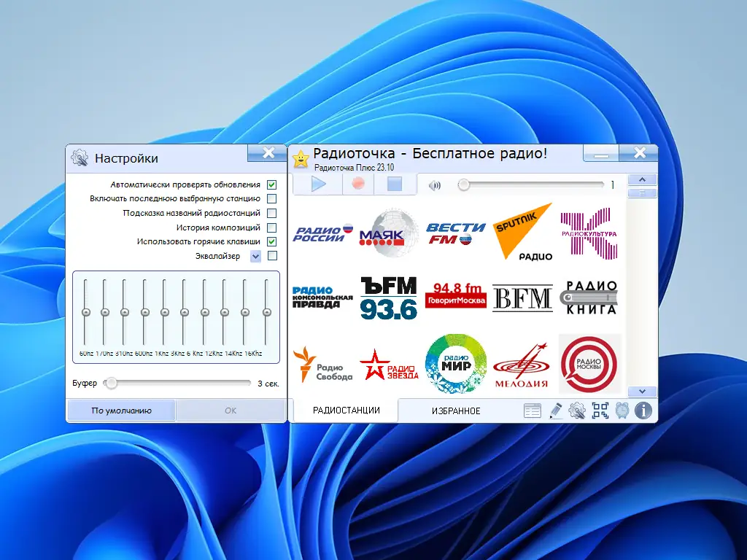Choose the Радио Звезда station
Image resolution: width=747 pixels, height=560 pixels.
pos(388,366)
